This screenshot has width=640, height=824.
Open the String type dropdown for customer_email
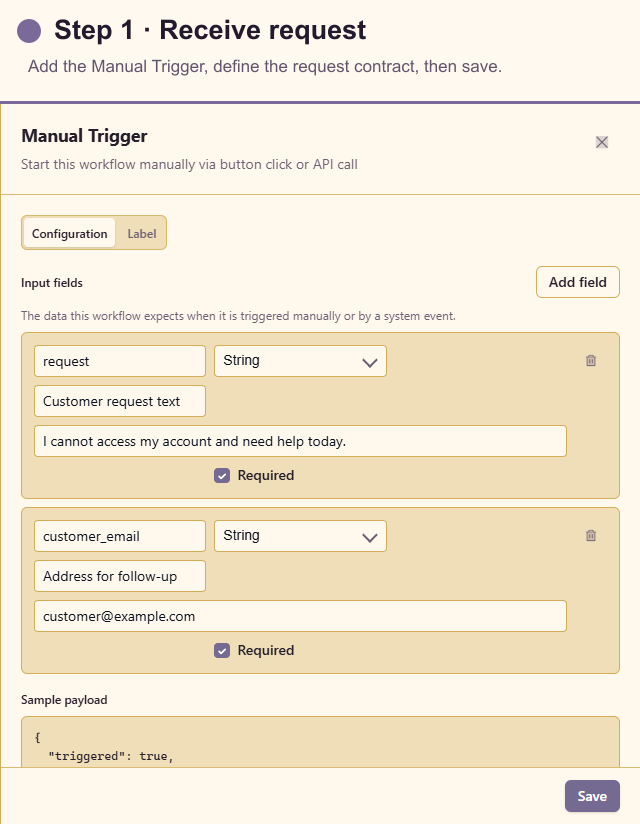coord(300,536)
